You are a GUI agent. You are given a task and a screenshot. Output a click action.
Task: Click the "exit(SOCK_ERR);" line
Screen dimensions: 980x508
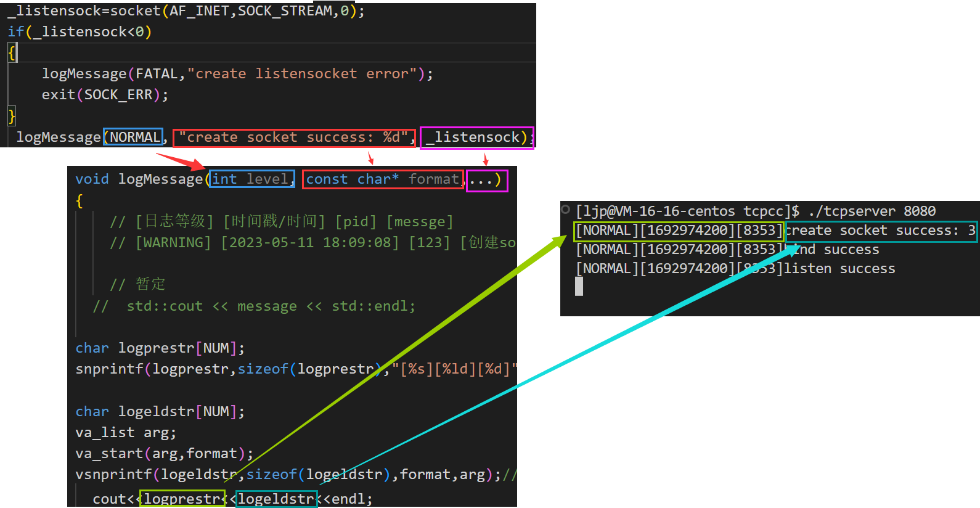point(105,94)
